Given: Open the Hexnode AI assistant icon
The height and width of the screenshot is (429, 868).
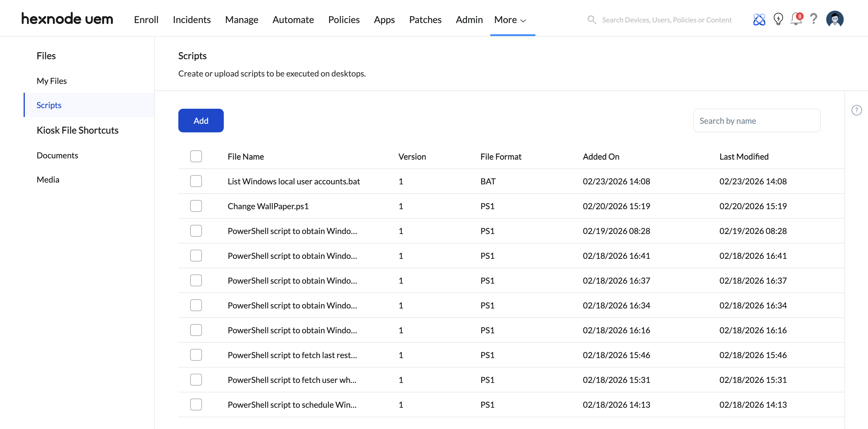Looking at the screenshot, I should 759,19.
